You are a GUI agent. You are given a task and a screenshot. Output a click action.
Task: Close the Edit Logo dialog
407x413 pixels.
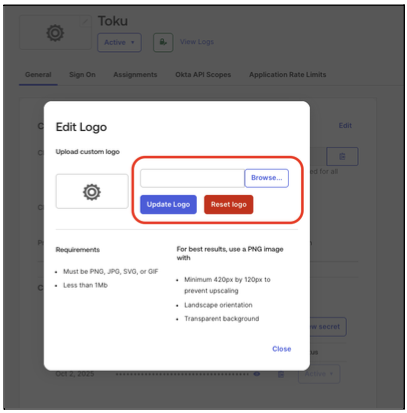(x=282, y=349)
